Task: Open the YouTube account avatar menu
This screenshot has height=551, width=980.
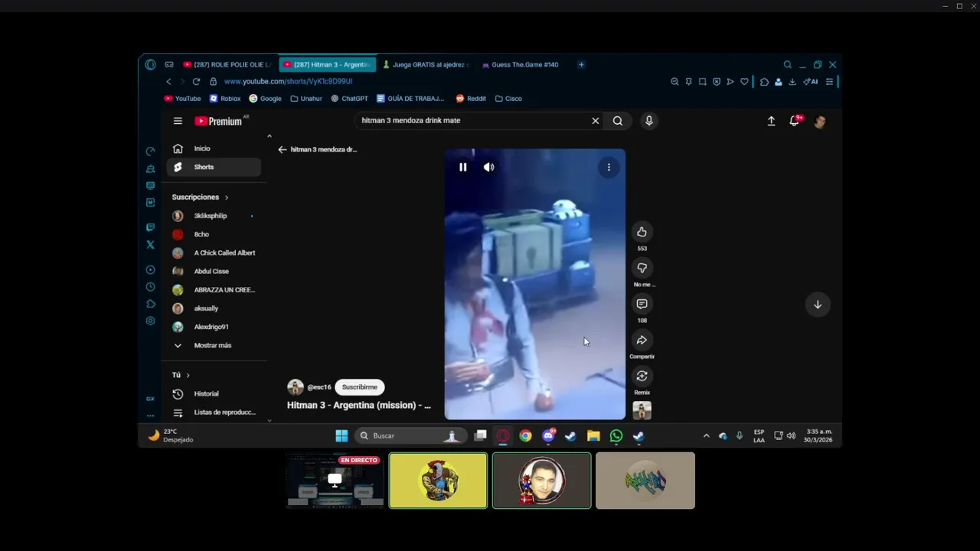Action: (819, 121)
